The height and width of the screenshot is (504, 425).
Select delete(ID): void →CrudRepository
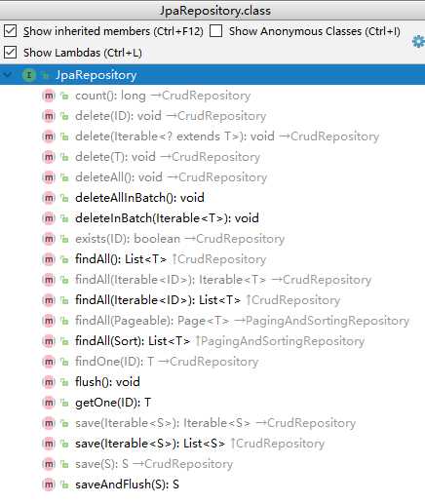171,116
